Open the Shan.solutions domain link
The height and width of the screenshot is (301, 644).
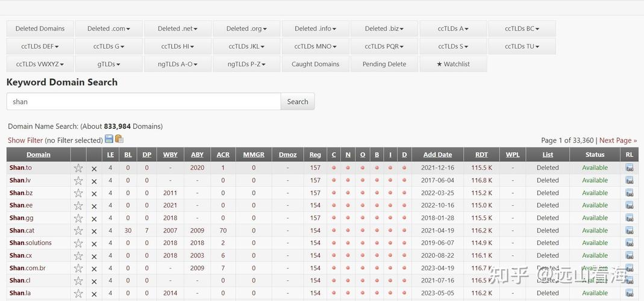[x=31, y=243]
